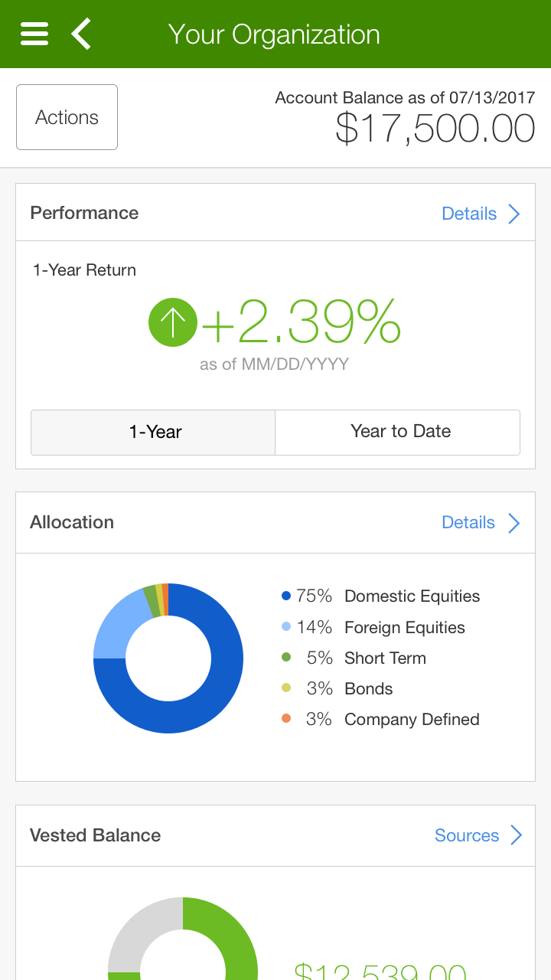Expand Vested Balance via Sources chevron
The width and height of the screenshot is (551, 980).
[516, 835]
